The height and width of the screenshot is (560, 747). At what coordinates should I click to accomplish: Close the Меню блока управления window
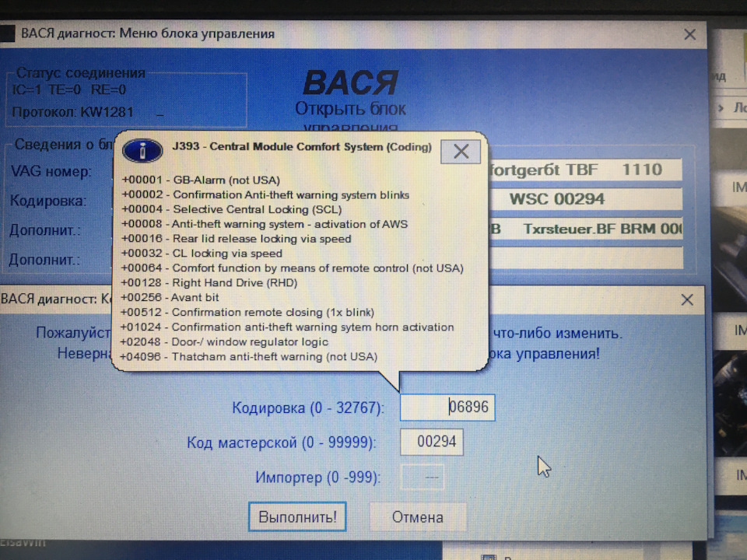[689, 34]
